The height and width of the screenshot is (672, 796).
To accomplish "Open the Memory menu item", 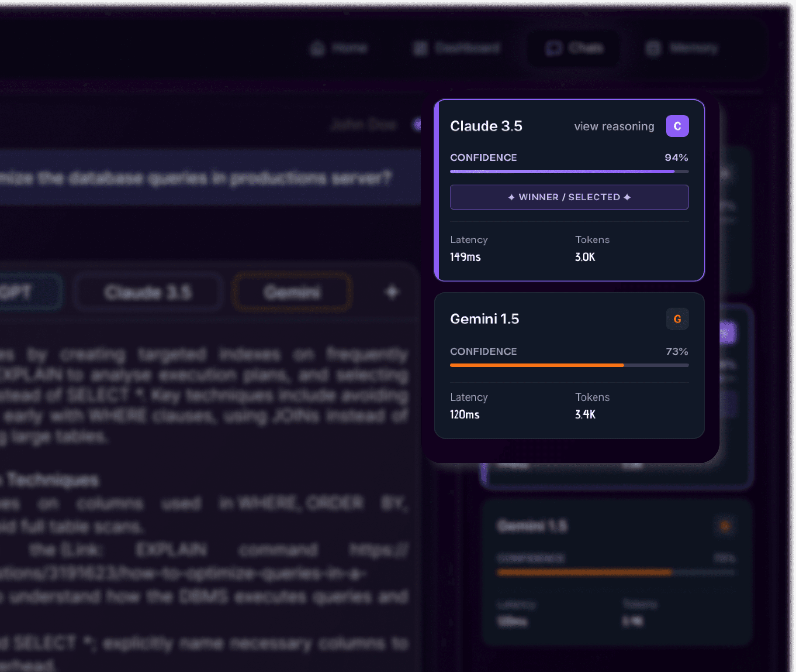I will (x=693, y=48).
